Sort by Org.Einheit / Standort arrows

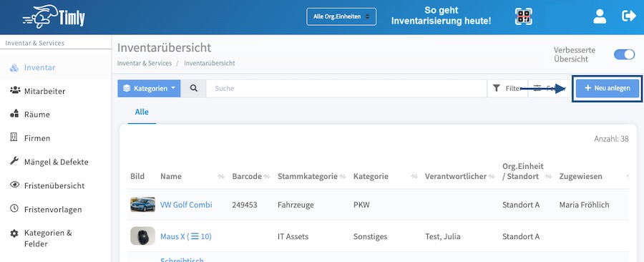548,177
